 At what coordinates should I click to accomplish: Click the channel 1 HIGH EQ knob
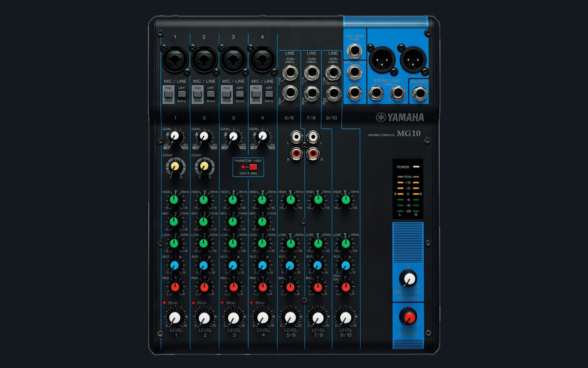pos(174,200)
